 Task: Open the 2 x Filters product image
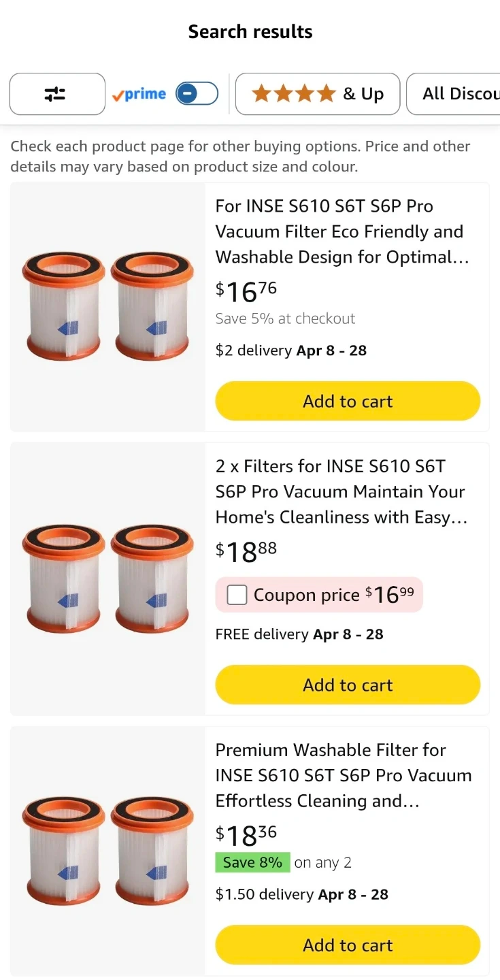[107, 578]
